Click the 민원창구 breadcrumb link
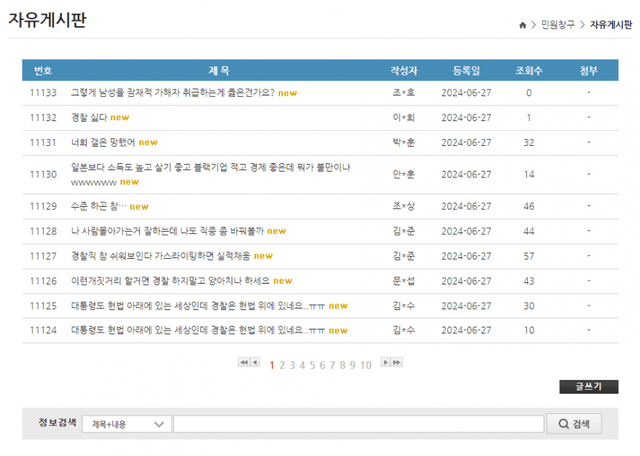This screenshot has height=456, width=640. (x=557, y=24)
